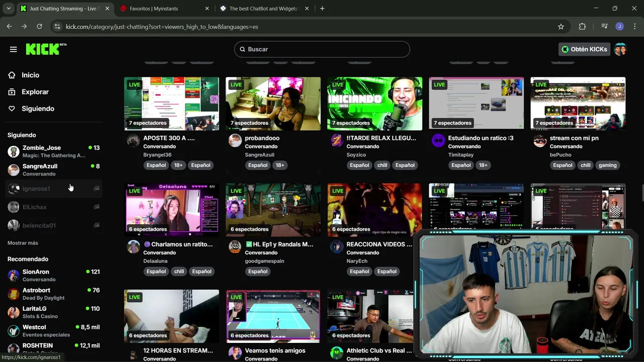Open 12 HORAS EN STREAM thumbnail
The height and width of the screenshot is (362, 644).
(172, 316)
